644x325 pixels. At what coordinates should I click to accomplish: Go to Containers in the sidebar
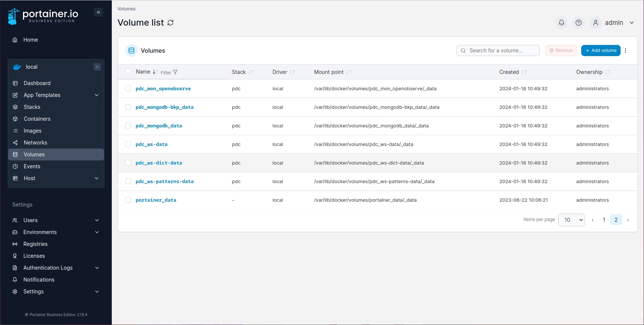(37, 119)
